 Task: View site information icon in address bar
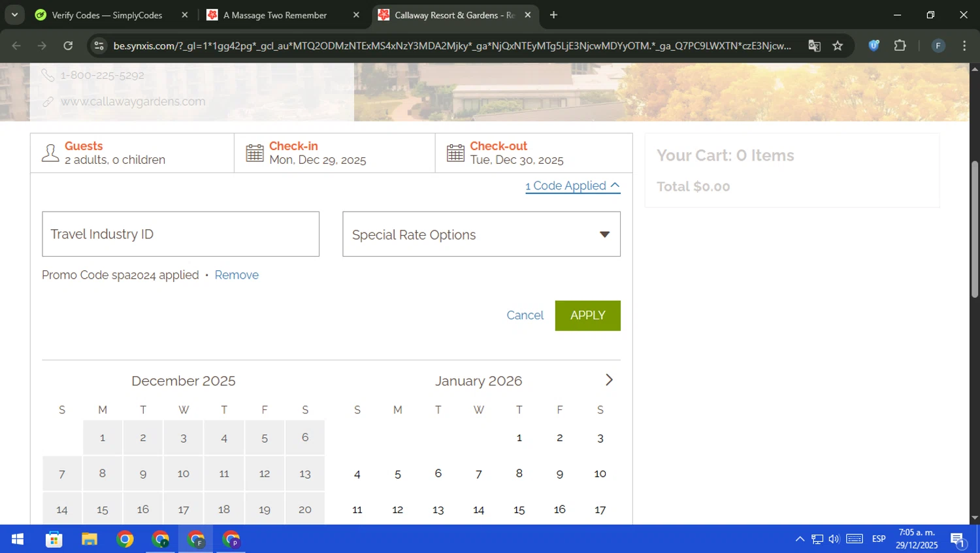[x=99, y=46]
